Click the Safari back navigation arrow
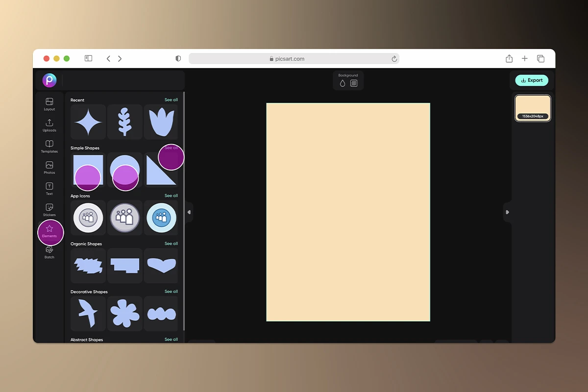The width and height of the screenshot is (588, 392). pyautogui.click(x=108, y=58)
